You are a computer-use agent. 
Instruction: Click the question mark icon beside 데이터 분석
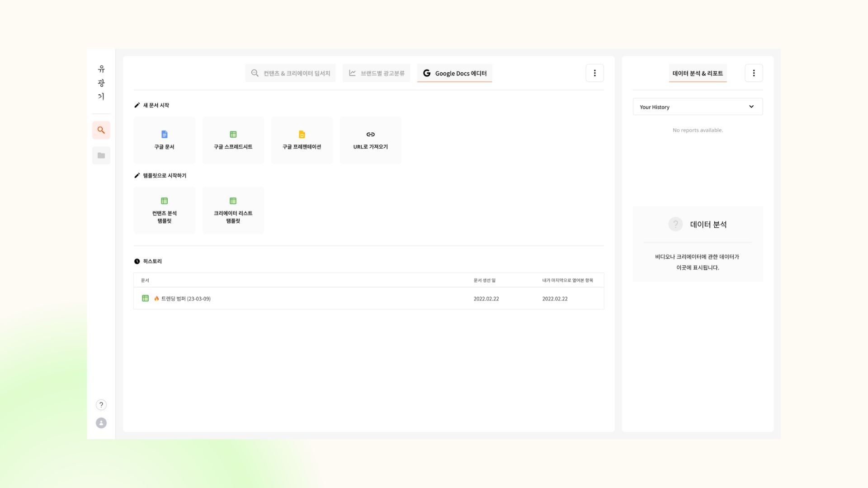pos(675,224)
